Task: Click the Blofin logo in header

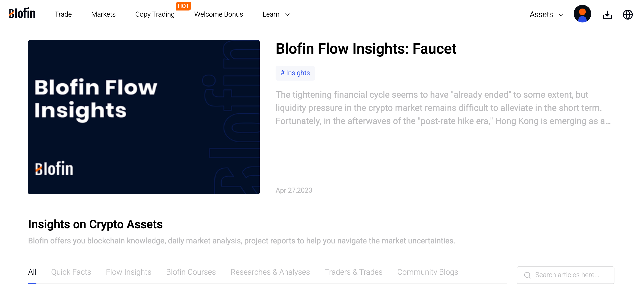Action: tap(22, 13)
